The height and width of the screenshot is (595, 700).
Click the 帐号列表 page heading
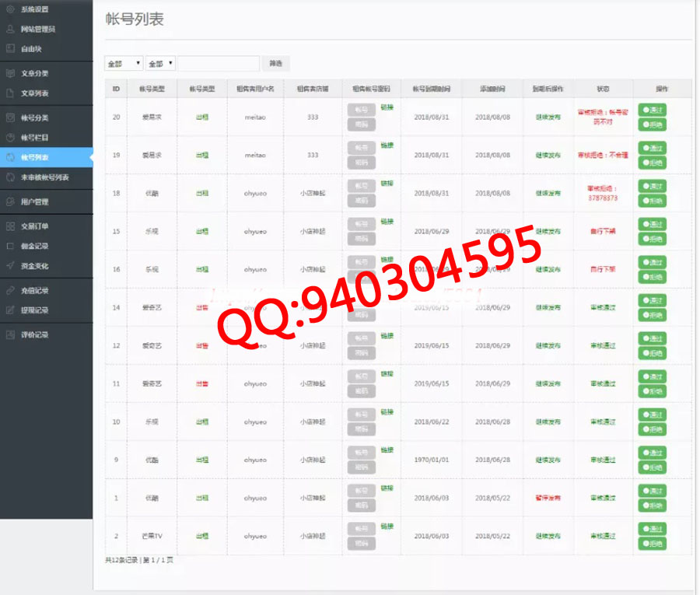[135, 19]
